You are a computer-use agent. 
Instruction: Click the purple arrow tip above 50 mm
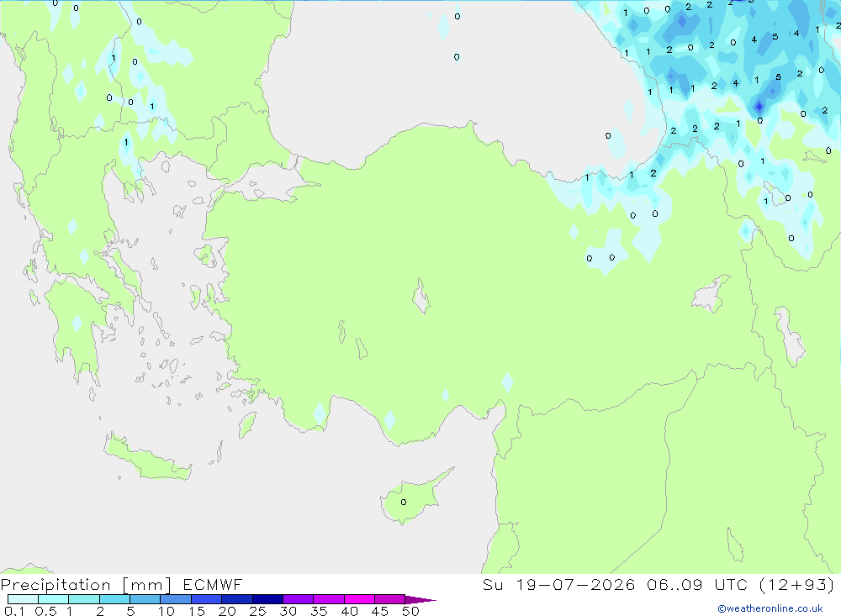click(x=420, y=599)
